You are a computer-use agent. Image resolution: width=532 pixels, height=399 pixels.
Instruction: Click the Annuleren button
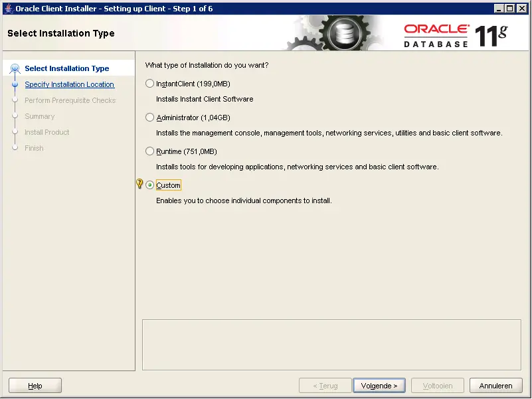[x=495, y=386]
